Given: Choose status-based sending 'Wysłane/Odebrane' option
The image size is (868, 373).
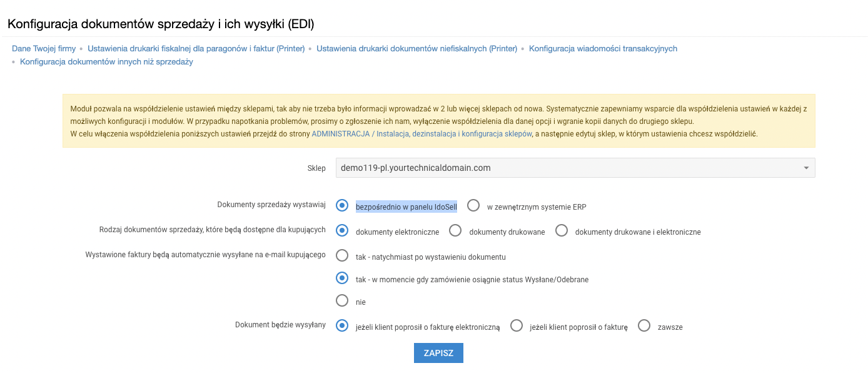Looking at the screenshot, I should [341, 278].
